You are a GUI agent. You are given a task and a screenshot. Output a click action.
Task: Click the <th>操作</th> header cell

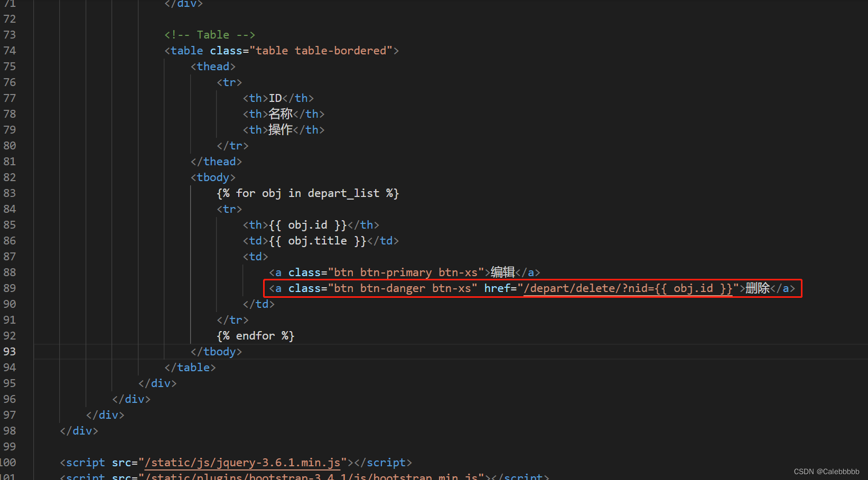pos(284,130)
